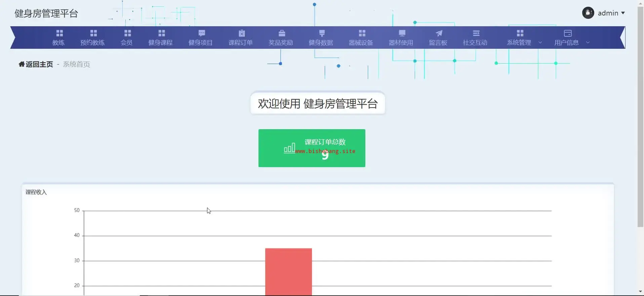This screenshot has width=644, height=296.
Task: Click the 30 axis label on the chart
Action: click(77, 260)
